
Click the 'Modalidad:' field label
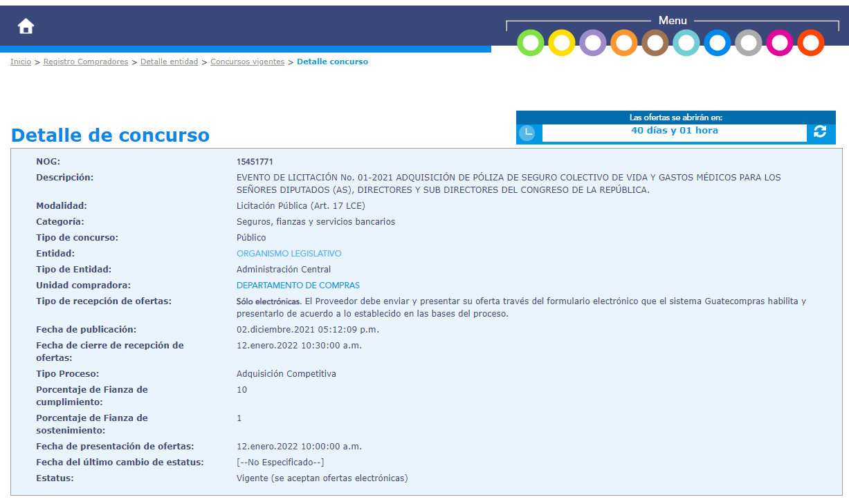click(x=62, y=206)
